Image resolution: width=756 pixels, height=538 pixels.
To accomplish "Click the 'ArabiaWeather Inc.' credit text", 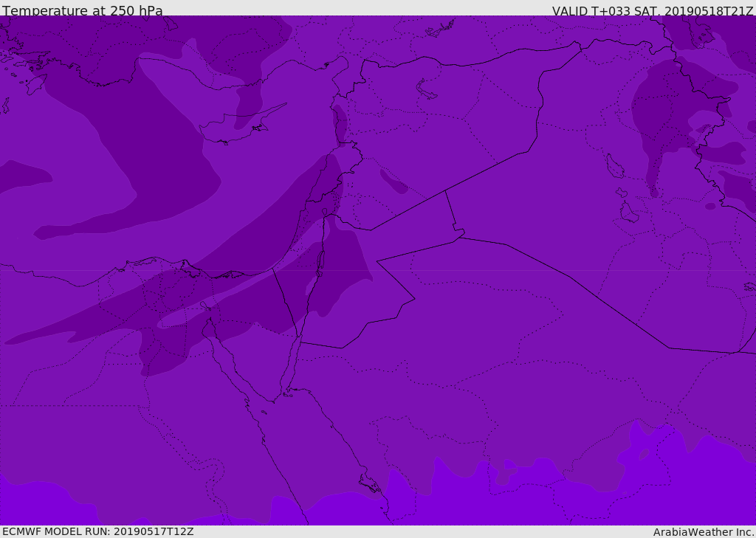I will point(704,532).
